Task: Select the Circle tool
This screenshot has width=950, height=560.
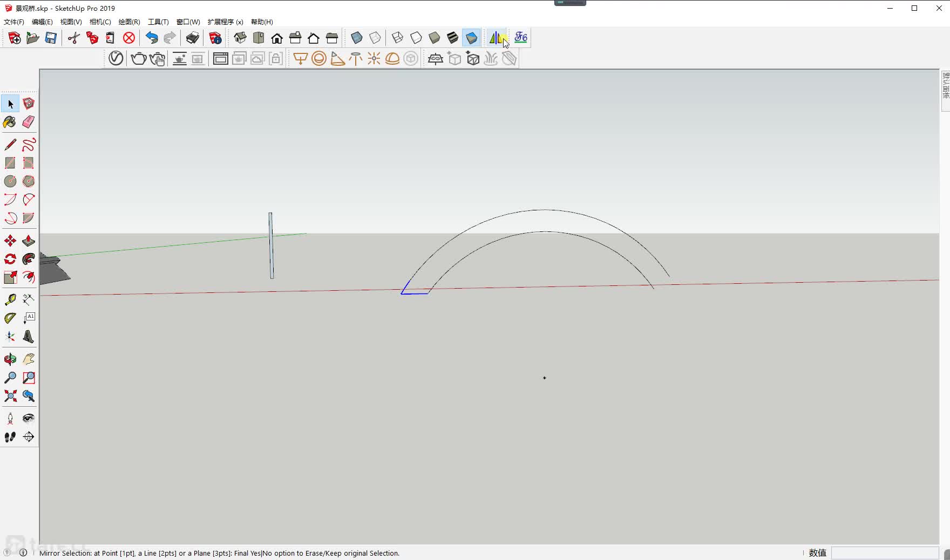Action: (10, 181)
